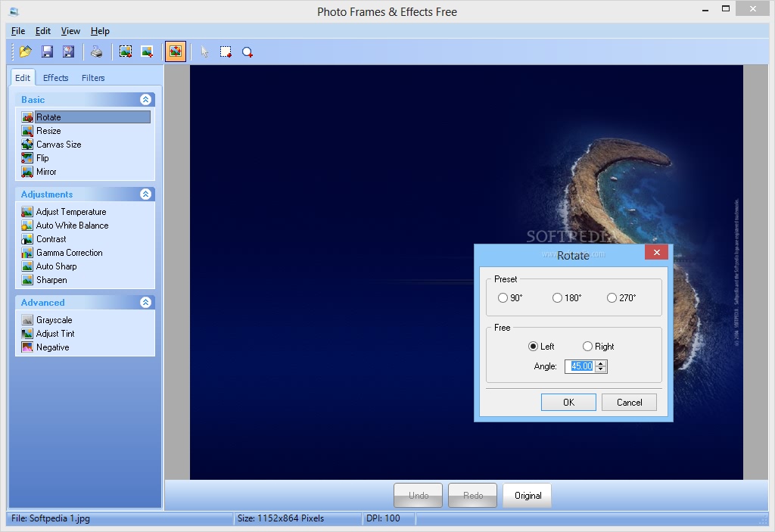This screenshot has height=532, width=775.
Task: Click the Print icon in toolbar
Action: 97,51
